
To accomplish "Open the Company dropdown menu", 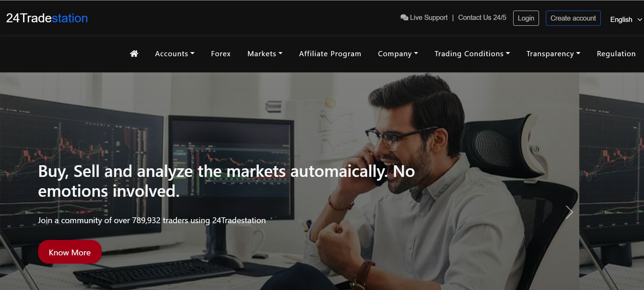I will click(x=398, y=54).
